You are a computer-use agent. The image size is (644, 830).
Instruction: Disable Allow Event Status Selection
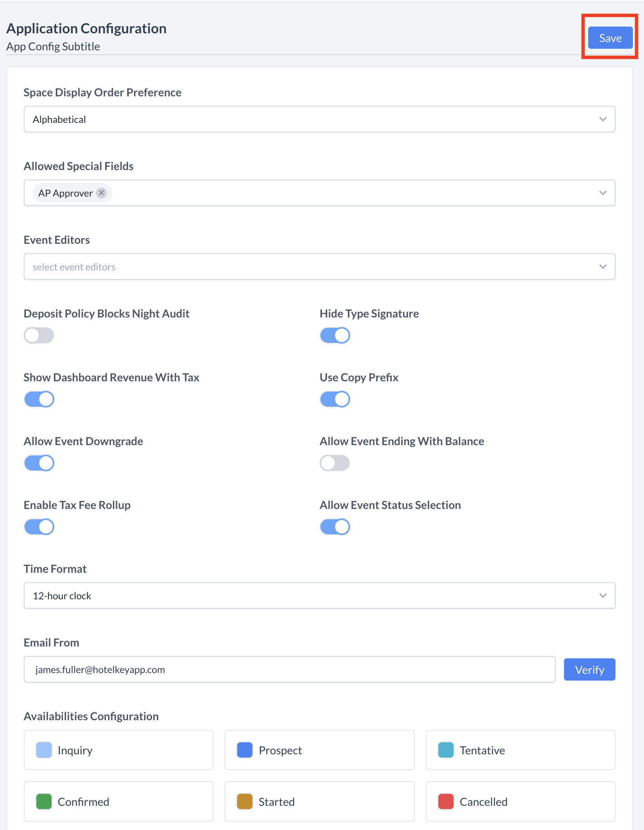click(x=335, y=526)
